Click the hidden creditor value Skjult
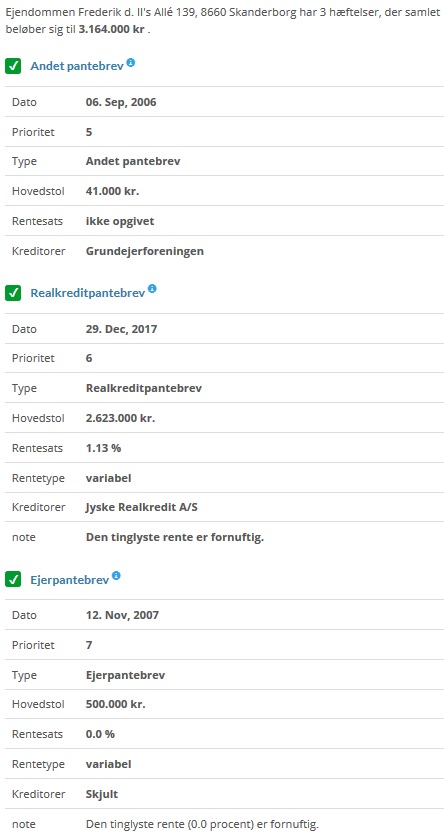The height and width of the screenshot is (836, 444). click(102, 794)
